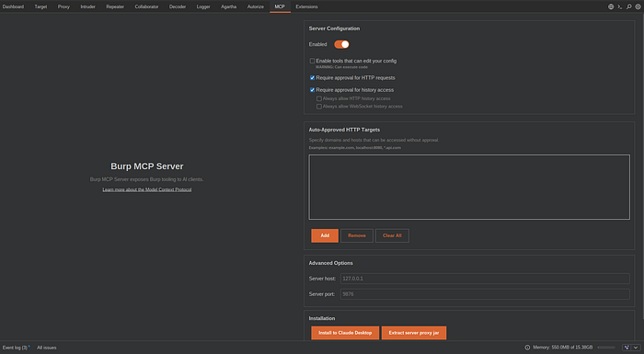Open the Event log in status bar
Viewport: 644px width, 354px height.
tap(16, 348)
